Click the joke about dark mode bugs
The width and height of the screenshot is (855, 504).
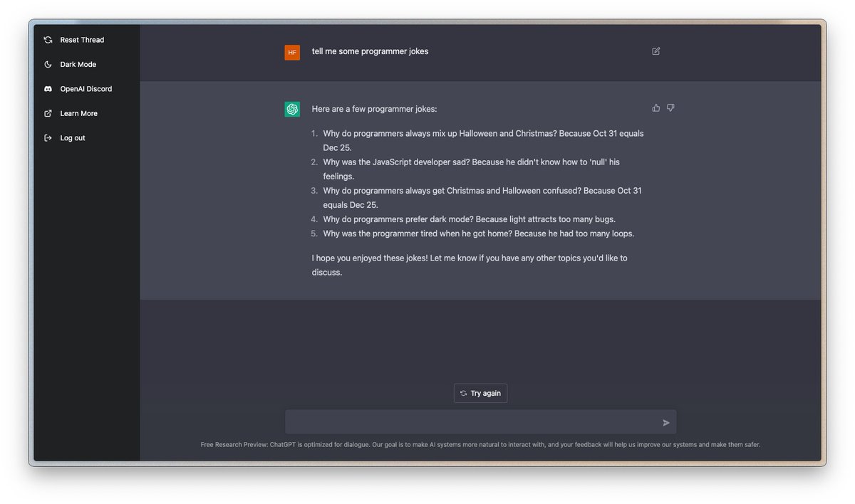pos(469,219)
